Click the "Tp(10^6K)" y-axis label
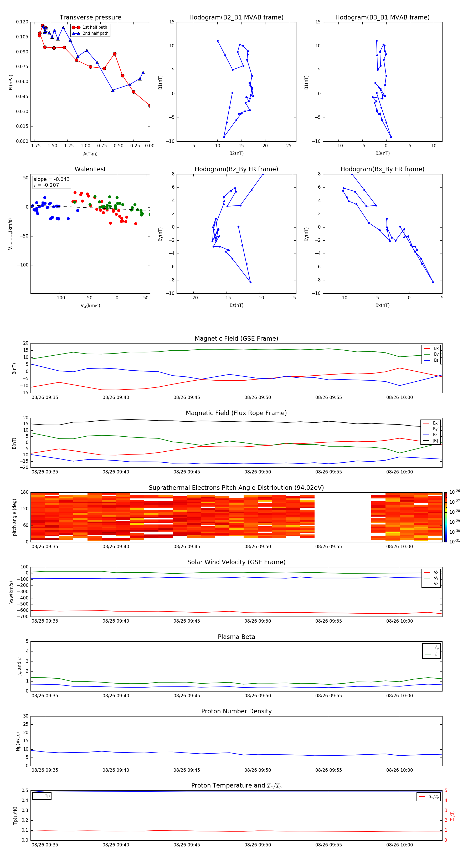Image resolution: width=473 pixels, height=868 pixels. 15,815
